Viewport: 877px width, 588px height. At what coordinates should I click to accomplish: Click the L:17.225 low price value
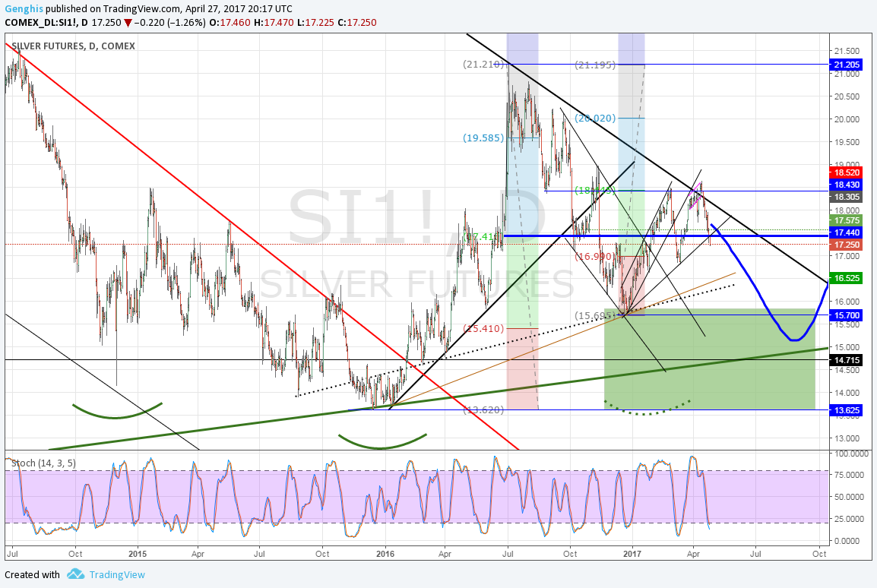click(x=315, y=22)
